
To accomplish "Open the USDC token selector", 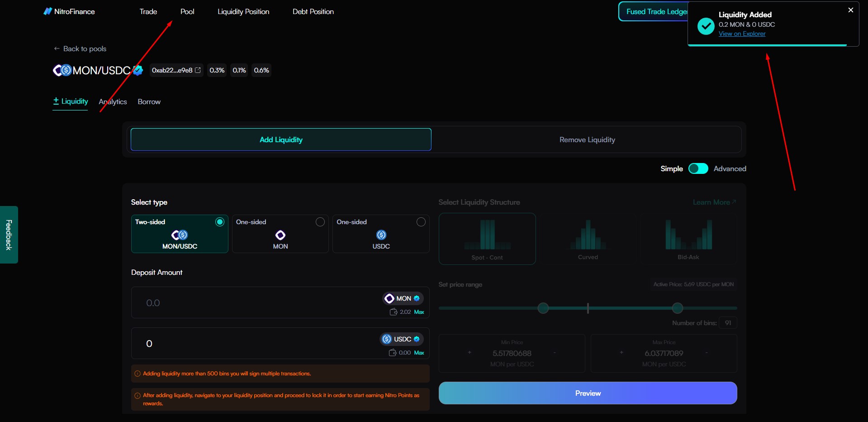I will pyautogui.click(x=402, y=339).
